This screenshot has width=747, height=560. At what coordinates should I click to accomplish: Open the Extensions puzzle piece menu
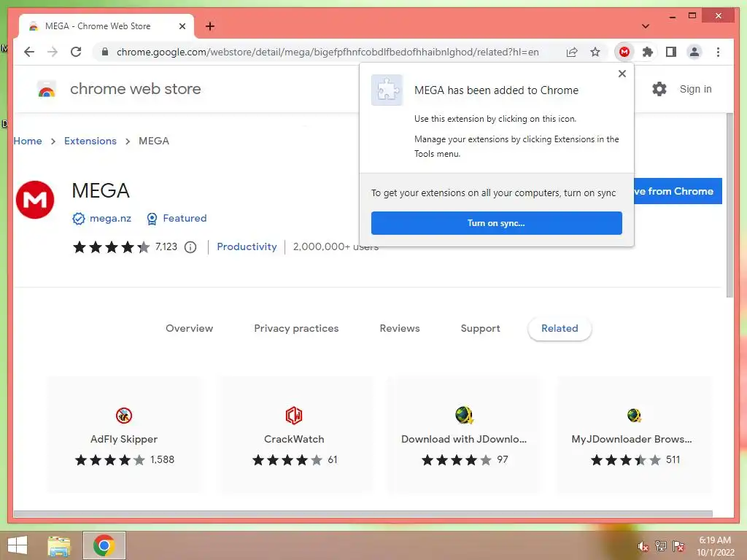tap(648, 52)
